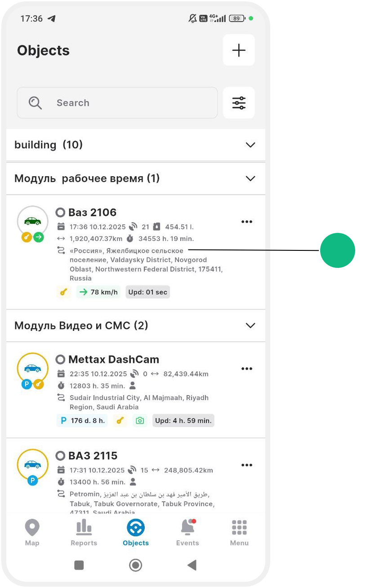Open the filter settings icon
This screenshot has width=366, height=588.
point(239,103)
